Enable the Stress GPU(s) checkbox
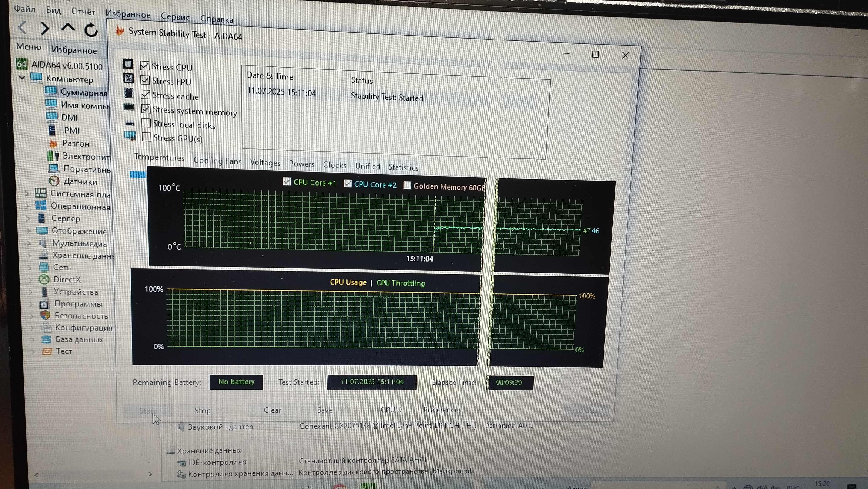The width and height of the screenshot is (868, 489). (x=147, y=137)
